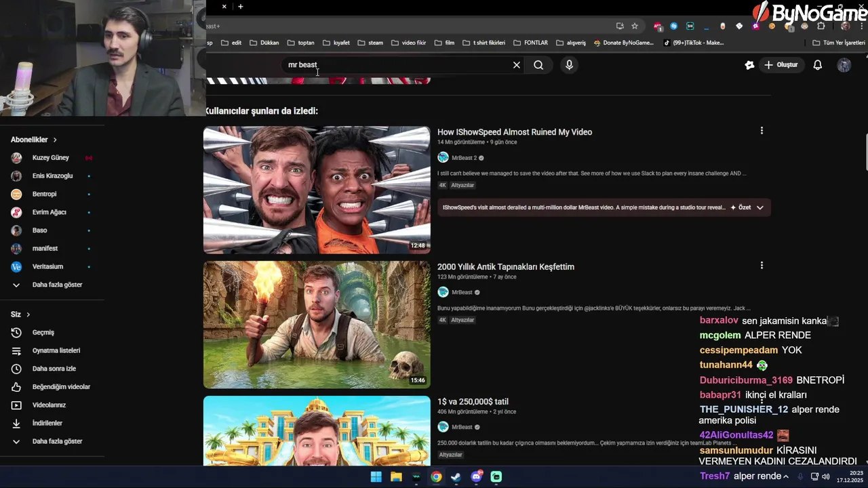Click the install app icon in address bar
Viewport: 868px width, 488px height.
point(620,26)
